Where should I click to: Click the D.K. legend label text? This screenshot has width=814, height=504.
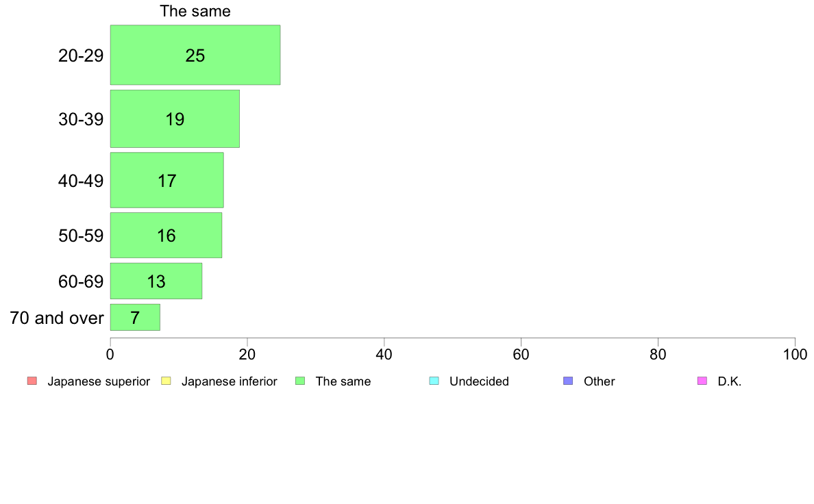coord(730,381)
